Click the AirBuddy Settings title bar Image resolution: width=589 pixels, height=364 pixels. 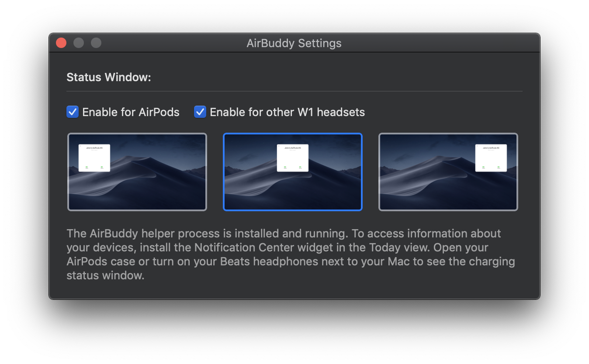(294, 43)
